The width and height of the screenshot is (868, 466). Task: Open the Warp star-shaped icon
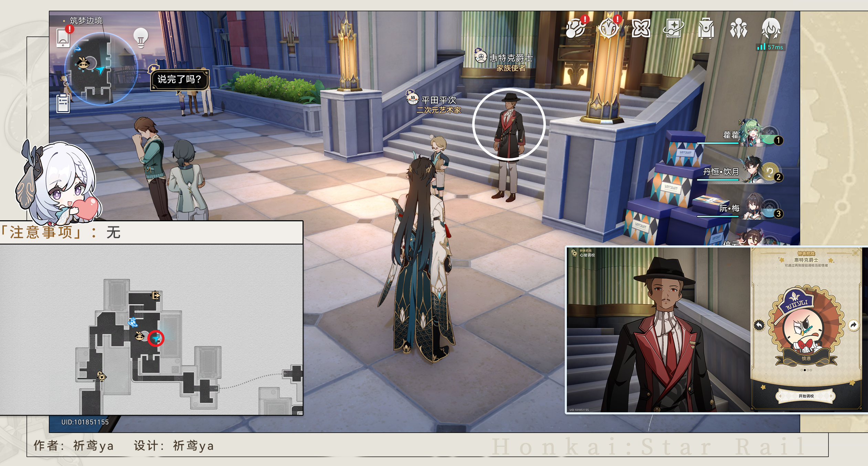click(x=641, y=28)
